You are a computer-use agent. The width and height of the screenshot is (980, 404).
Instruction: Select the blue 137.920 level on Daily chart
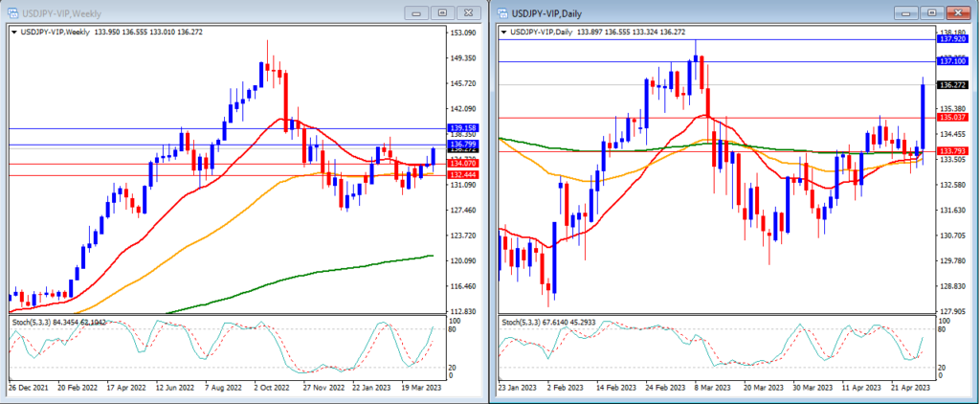[x=952, y=39]
